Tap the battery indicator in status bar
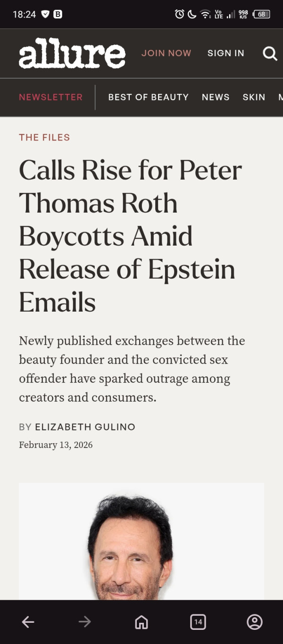Viewport: 283px width, 644px height. pos(261,14)
